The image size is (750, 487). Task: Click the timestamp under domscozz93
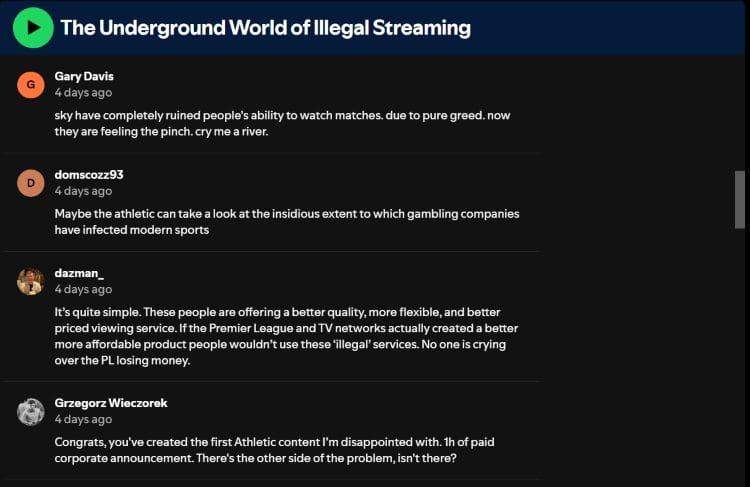(x=83, y=191)
